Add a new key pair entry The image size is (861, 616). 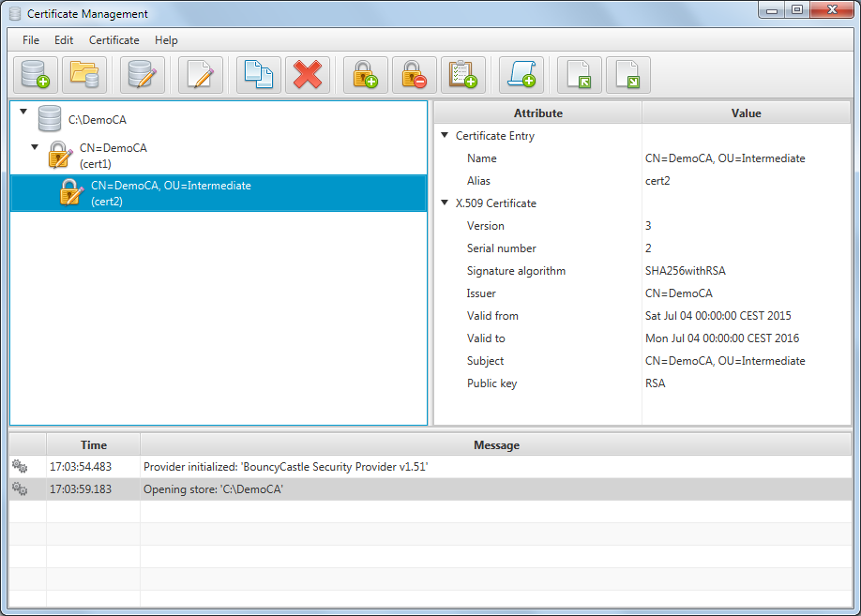(365, 75)
